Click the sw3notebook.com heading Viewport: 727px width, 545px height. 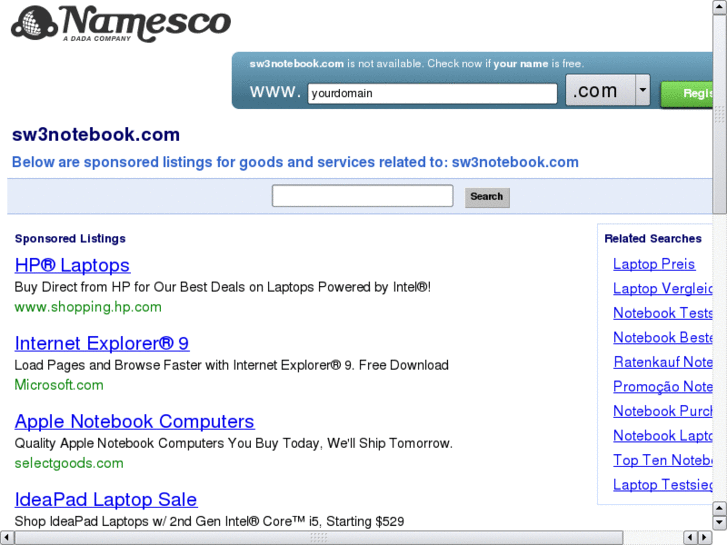[96, 135]
